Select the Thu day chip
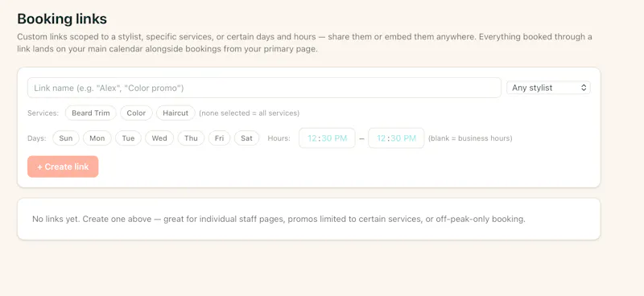Screen dimensions: 644x296 click(191, 138)
